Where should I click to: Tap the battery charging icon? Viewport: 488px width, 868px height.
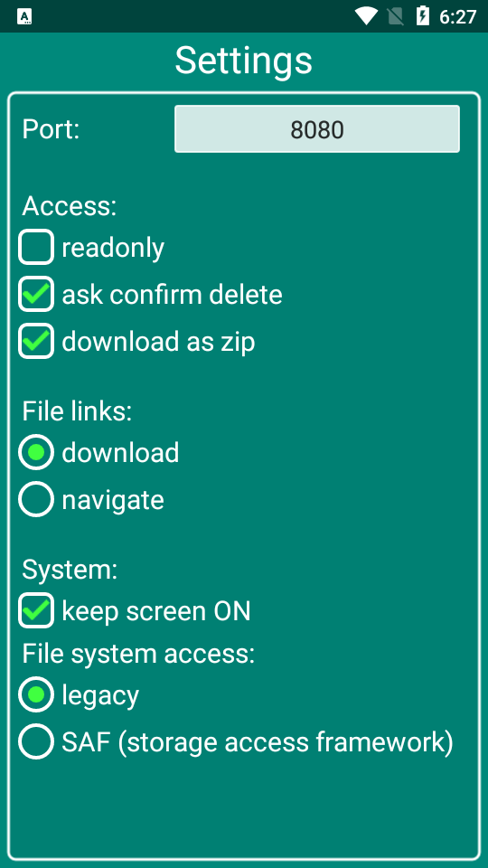tap(423, 16)
